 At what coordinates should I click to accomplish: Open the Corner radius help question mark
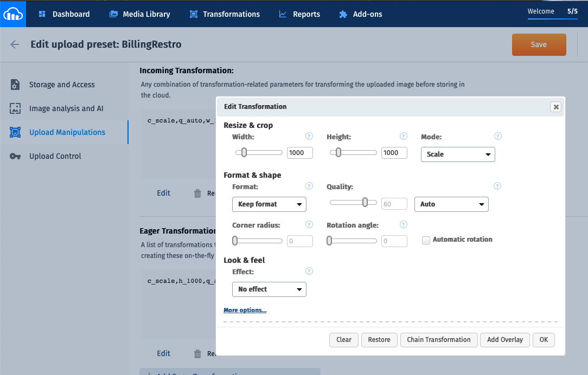pos(309,224)
